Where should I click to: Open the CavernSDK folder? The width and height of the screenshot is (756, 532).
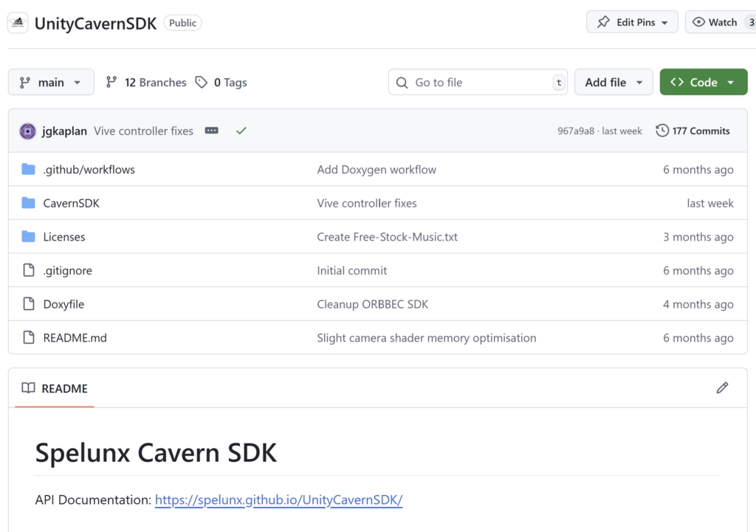[71, 203]
